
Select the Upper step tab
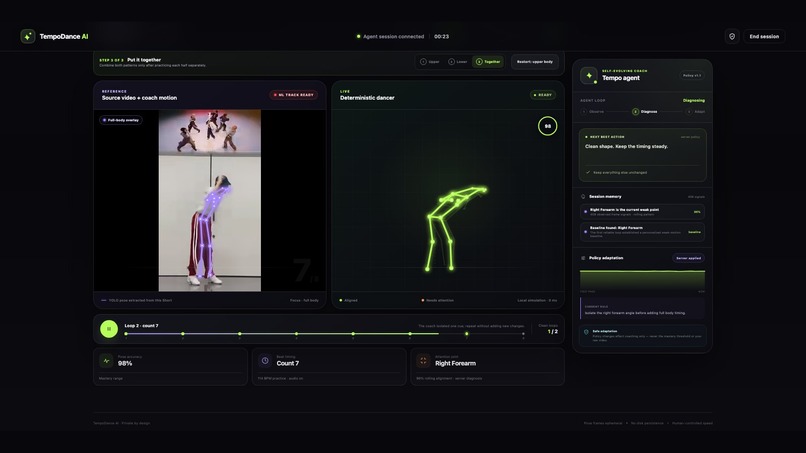click(430, 62)
